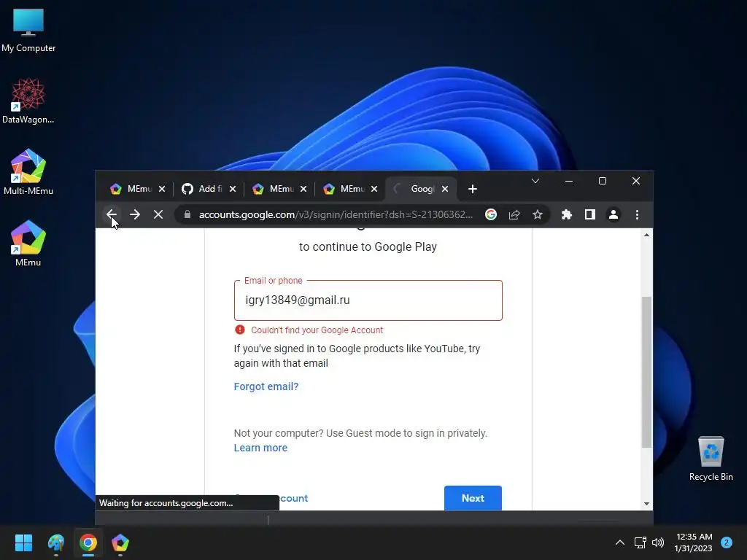
Task: Click Chrome icon in taskbar
Action: [88, 542]
